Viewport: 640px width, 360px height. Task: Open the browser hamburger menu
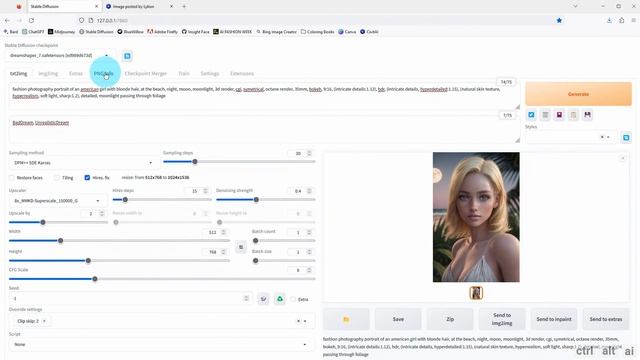click(x=633, y=20)
